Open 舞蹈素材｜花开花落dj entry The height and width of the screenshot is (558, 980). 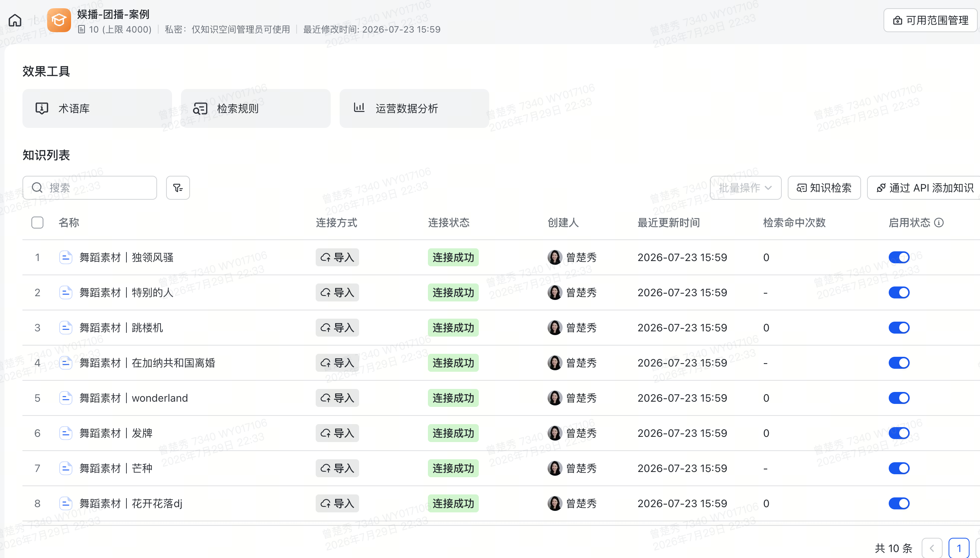(131, 503)
